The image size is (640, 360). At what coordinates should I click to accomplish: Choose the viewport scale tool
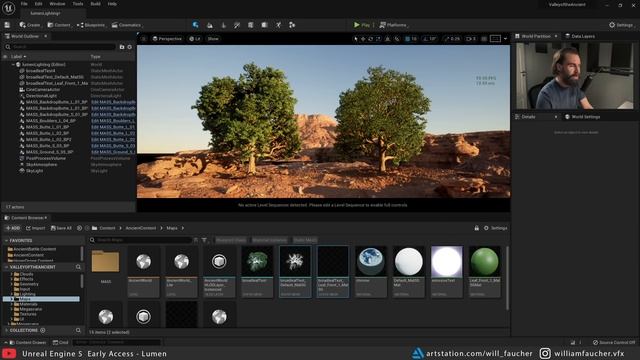[378, 39]
